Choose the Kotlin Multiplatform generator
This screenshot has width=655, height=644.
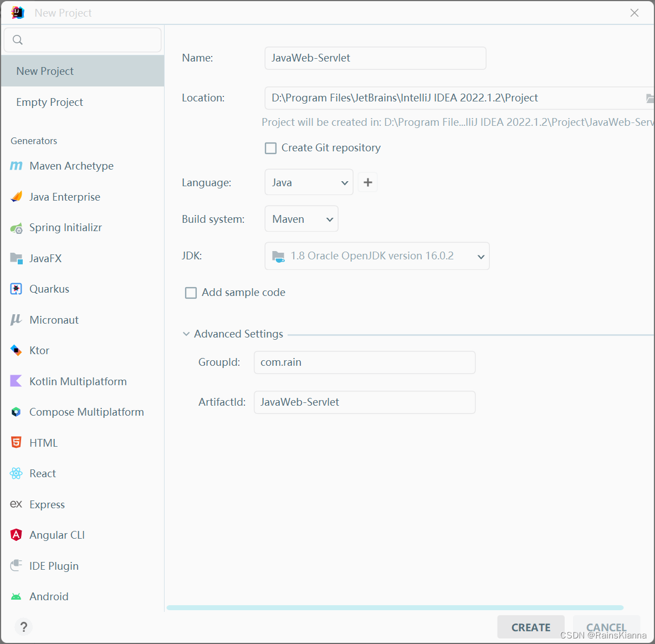click(83, 381)
